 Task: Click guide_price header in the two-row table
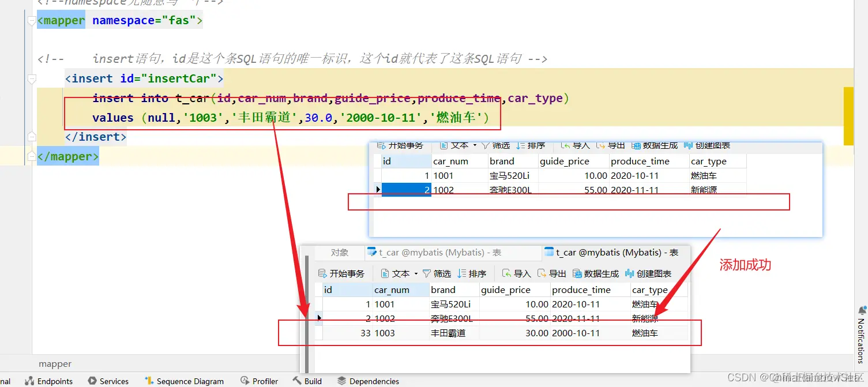tap(574, 161)
